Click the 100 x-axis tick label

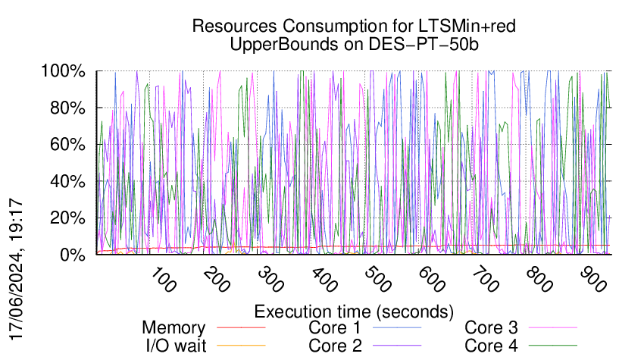(163, 280)
